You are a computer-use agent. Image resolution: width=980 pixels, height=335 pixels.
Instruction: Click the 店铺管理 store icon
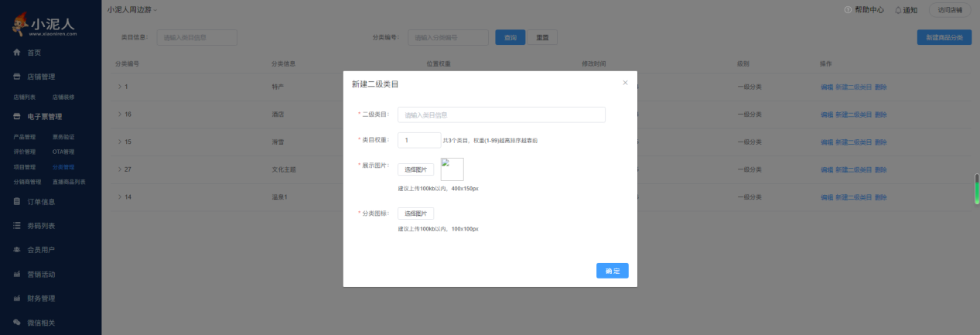tap(16, 77)
